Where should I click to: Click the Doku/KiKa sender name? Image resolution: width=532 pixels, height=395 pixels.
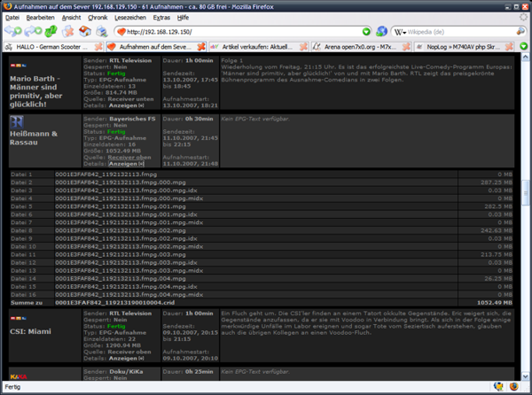click(x=126, y=372)
